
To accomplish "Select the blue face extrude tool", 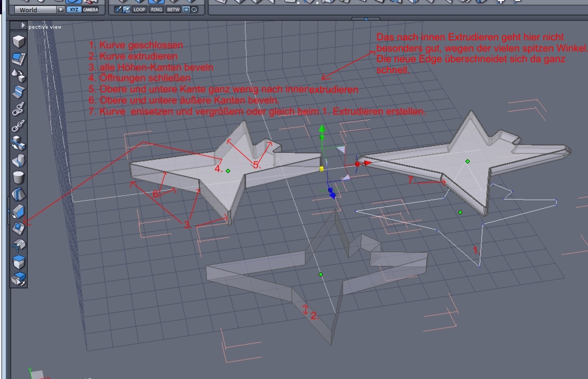I will pyautogui.click(x=19, y=58).
